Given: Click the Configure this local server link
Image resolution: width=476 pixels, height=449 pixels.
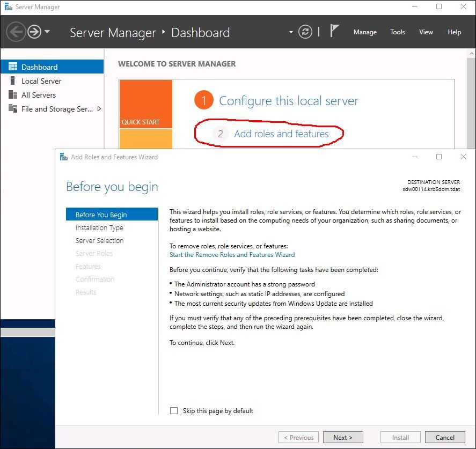Looking at the screenshot, I should tap(289, 101).
